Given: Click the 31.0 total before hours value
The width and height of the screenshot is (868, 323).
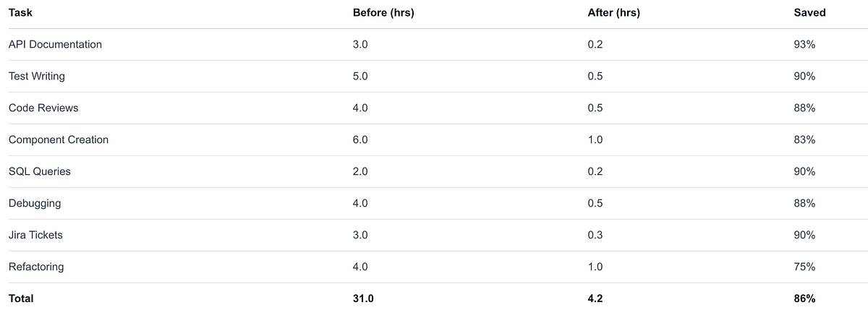Looking at the screenshot, I should pyautogui.click(x=364, y=298).
